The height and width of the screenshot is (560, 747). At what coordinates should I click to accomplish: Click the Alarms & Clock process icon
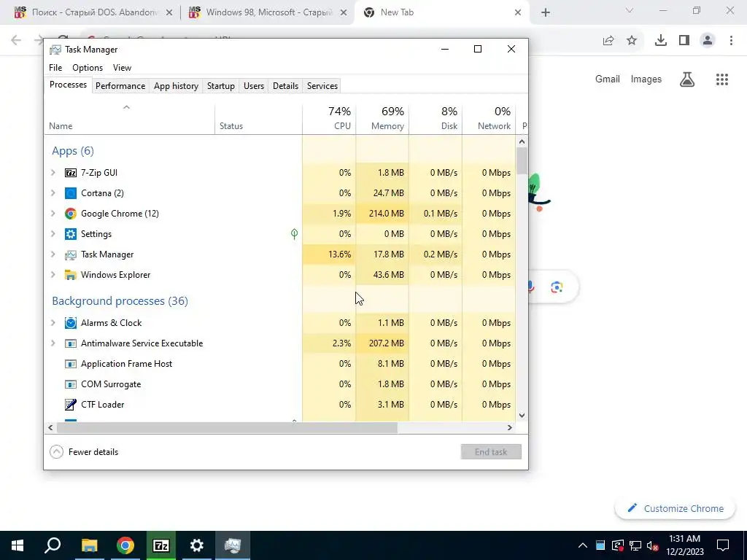pyautogui.click(x=71, y=323)
